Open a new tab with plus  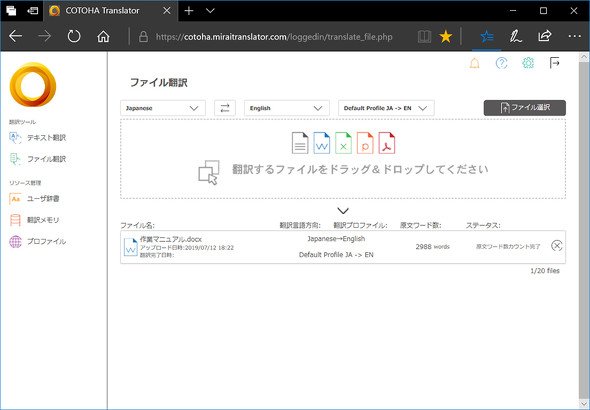pyautogui.click(x=189, y=11)
